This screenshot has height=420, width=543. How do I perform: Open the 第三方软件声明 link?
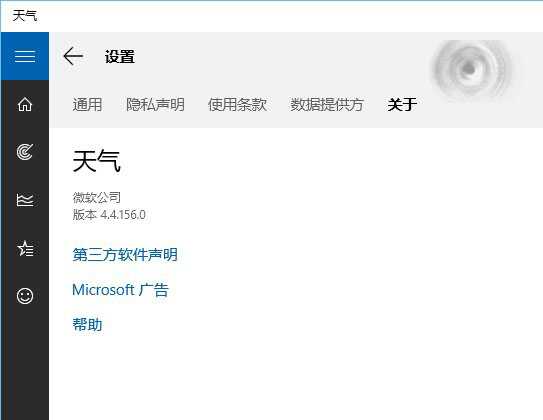coord(125,255)
